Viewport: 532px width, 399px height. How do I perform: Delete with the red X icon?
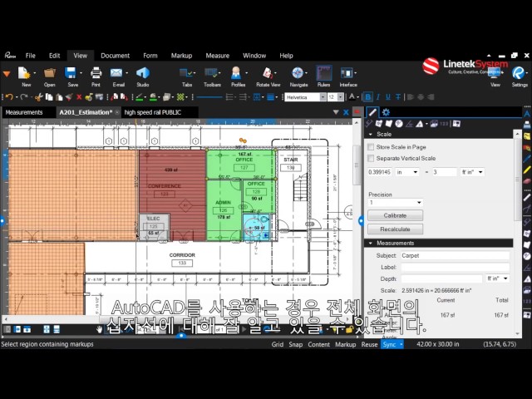(x=79, y=97)
